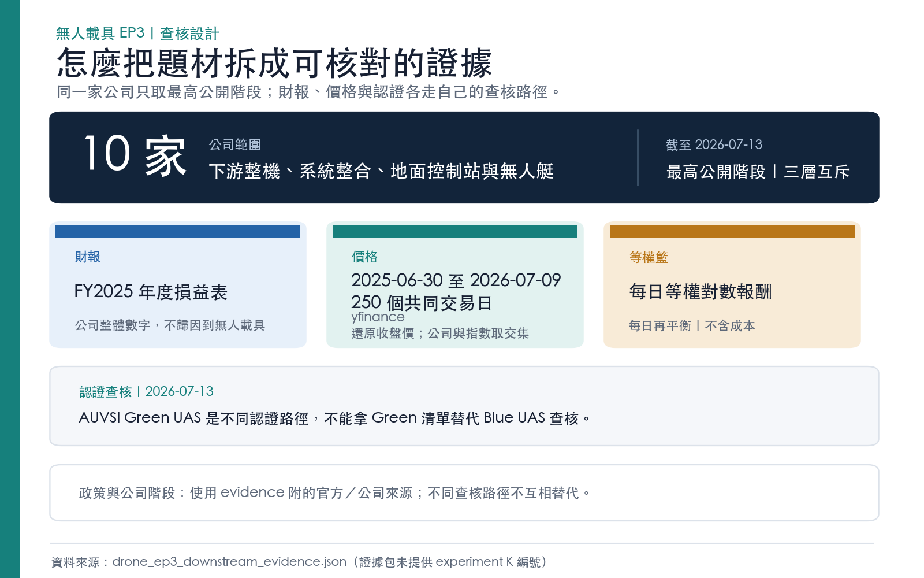
Task: Click 最高公開階段 三層互斥 text
Action: 758,172
